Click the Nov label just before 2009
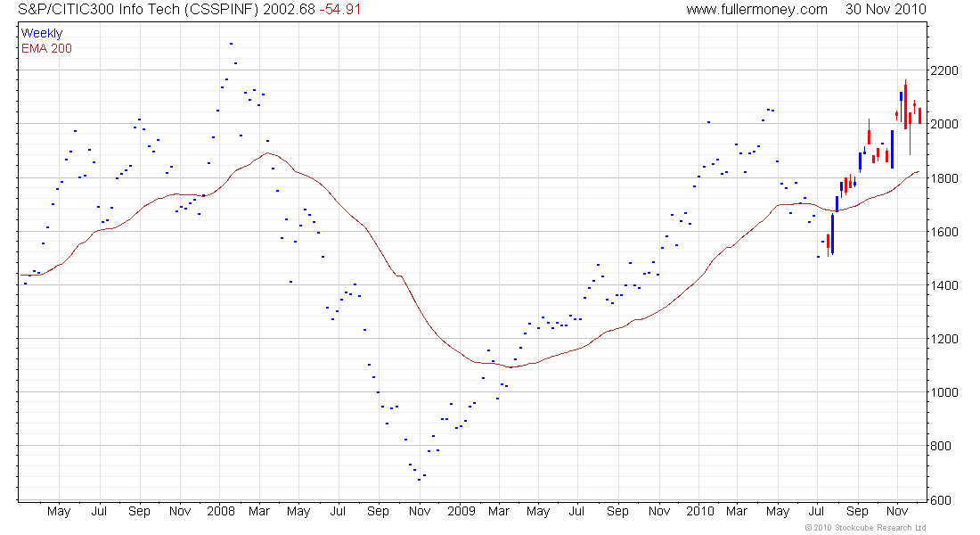This screenshot has width=980, height=535. click(x=420, y=511)
